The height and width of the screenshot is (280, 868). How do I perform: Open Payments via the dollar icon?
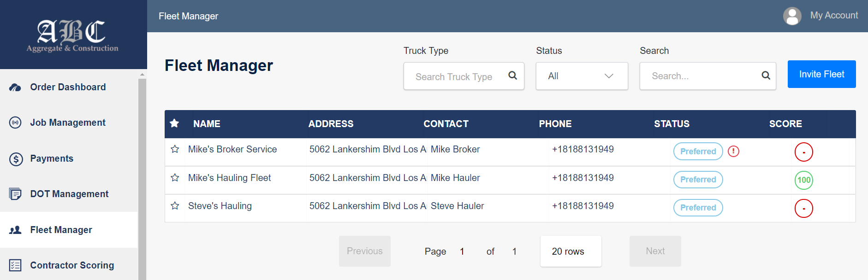point(15,158)
